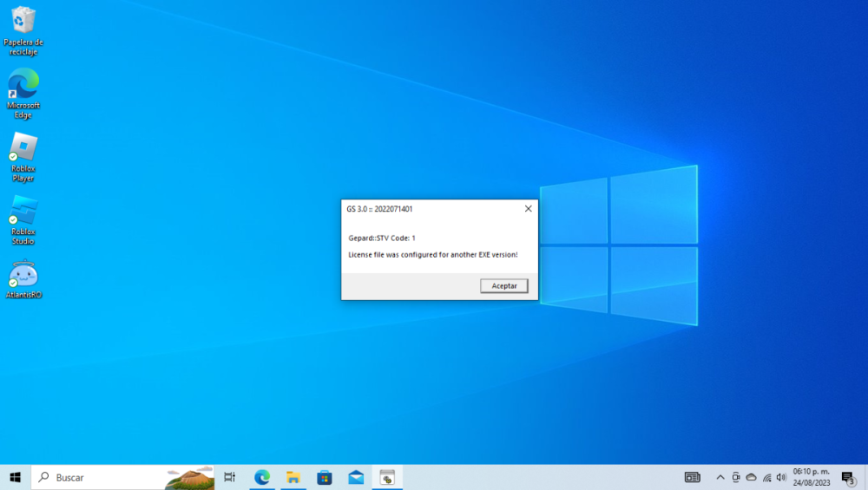Switch to the running app in taskbar
Image resolution: width=868 pixels, height=490 pixels.
coord(387,477)
